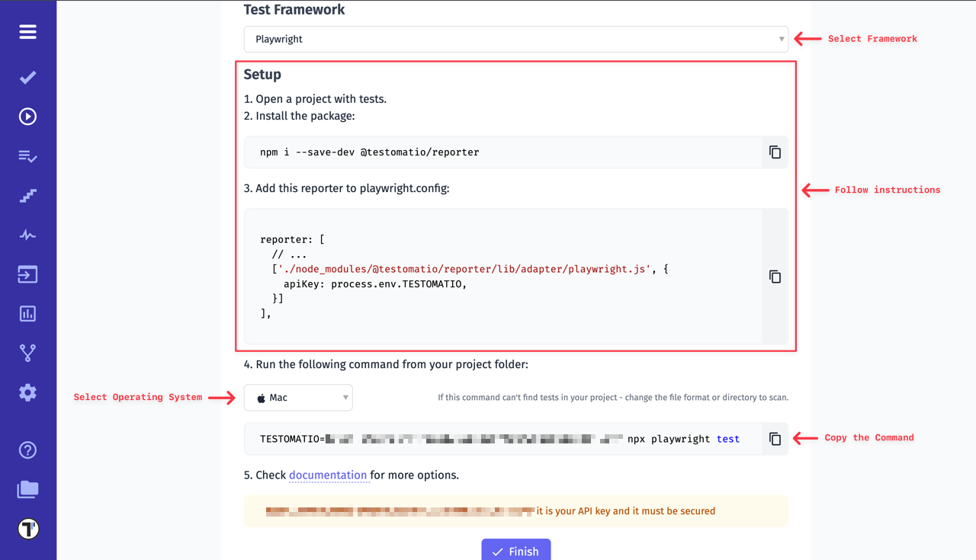
Task: Open the Mac operating system dropdown
Action: pos(297,397)
